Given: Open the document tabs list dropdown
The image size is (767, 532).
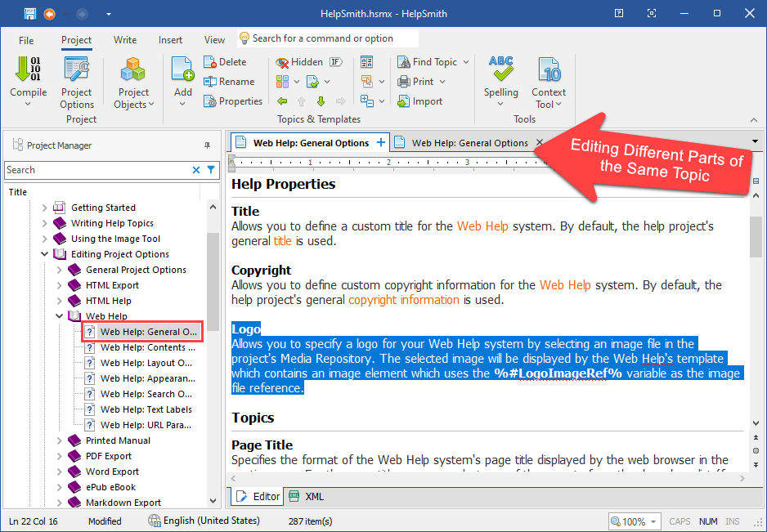Looking at the screenshot, I should tap(756, 142).
